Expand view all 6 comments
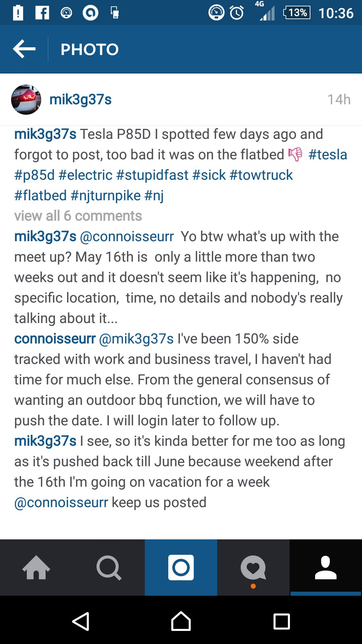Screen dimensions: 362x644 (x=78, y=216)
